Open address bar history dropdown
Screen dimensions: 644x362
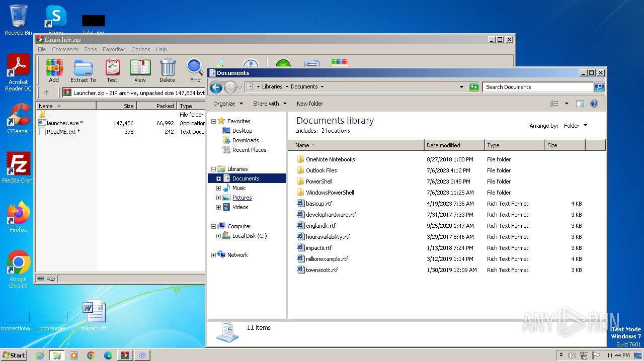(x=461, y=87)
